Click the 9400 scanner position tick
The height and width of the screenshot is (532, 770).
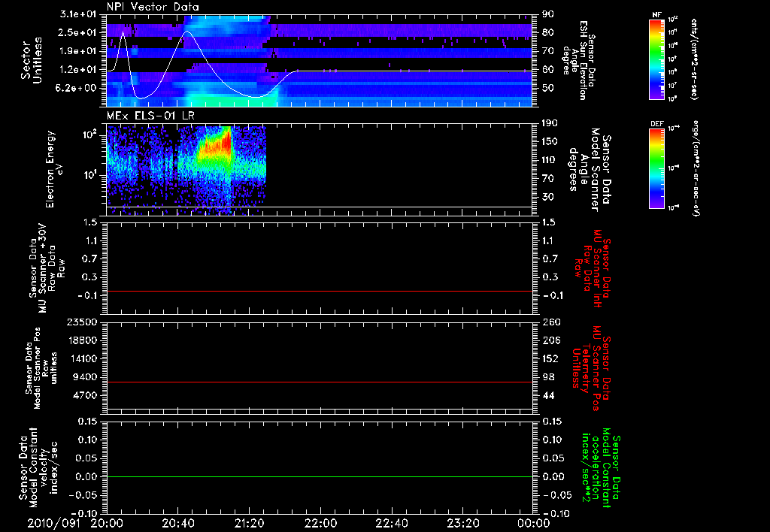point(85,377)
